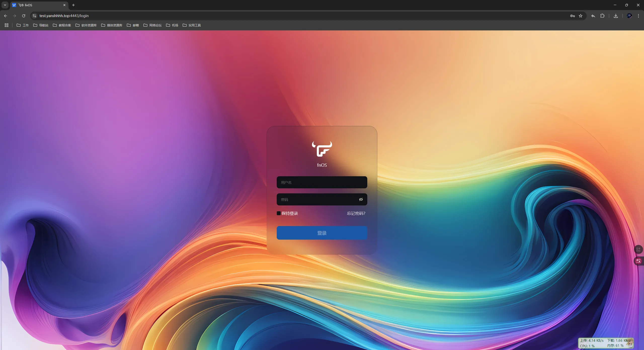644x350 pixels.
Task: Open the 实用工具 bookmark folder
Action: click(x=192, y=25)
